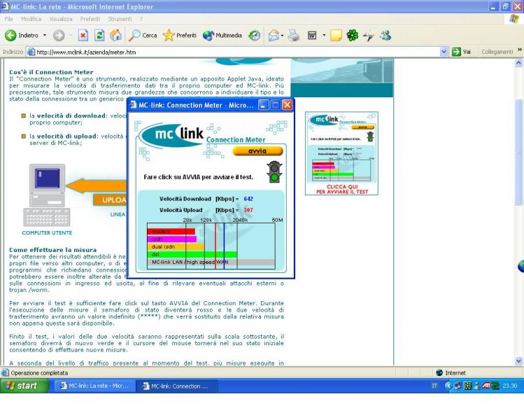Viewport: 524px width, 420px height.
Task: Click the tray expand arrow icon
Action: tap(448, 386)
